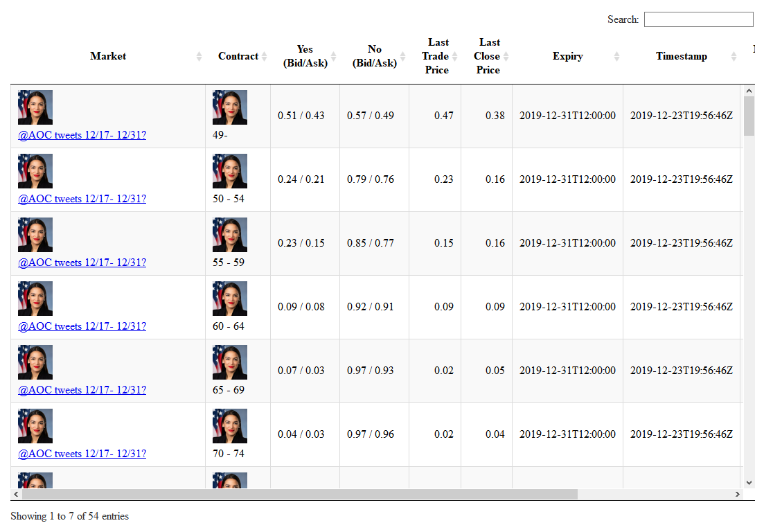Click contract photo thumbnail above 65 - 69

pos(230,362)
